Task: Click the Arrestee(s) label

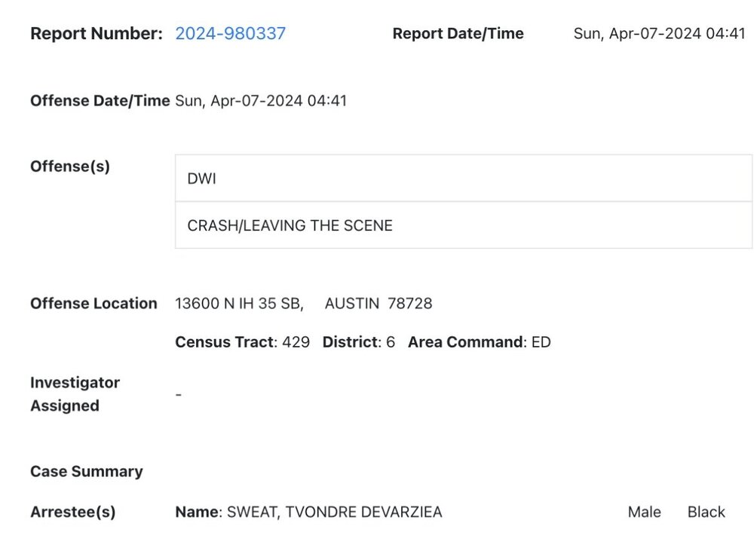Action: pyautogui.click(x=72, y=512)
